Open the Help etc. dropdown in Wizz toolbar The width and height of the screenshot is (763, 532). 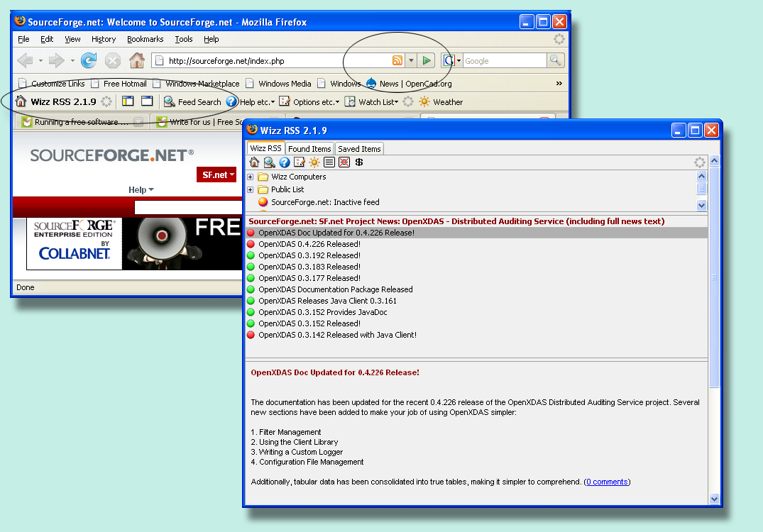coord(251,101)
